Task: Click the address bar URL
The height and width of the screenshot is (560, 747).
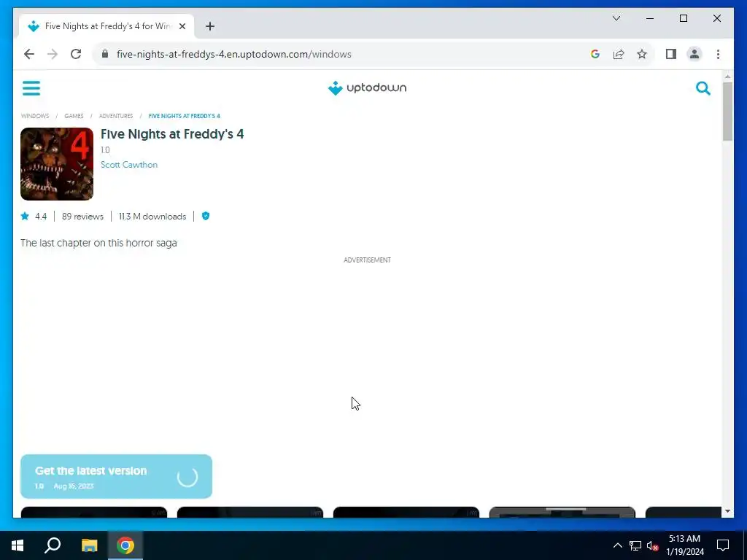Action: coord(234,54)
